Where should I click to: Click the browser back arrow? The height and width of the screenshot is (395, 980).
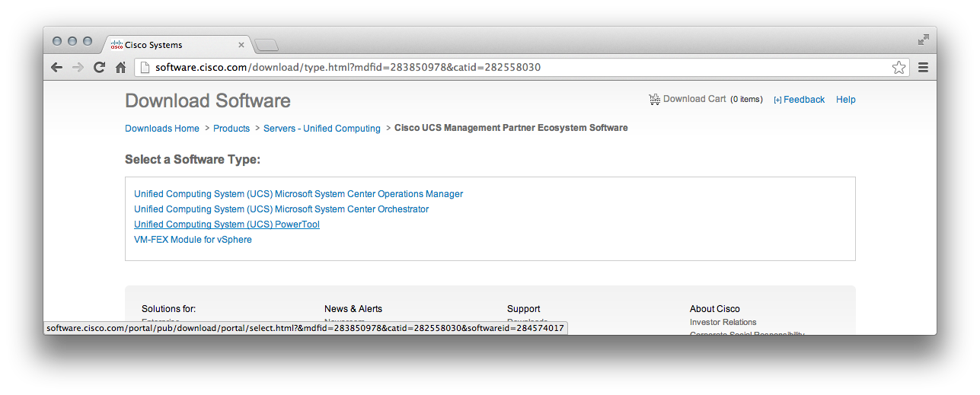[x=56, y=68]
